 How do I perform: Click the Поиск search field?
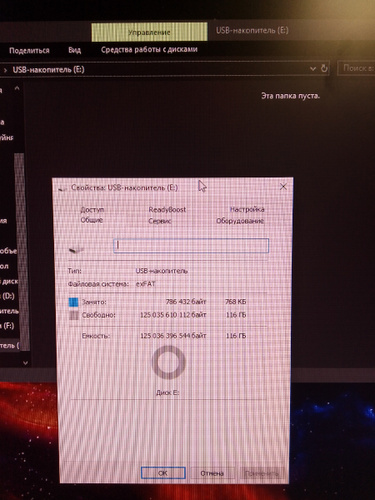point(356,68)
